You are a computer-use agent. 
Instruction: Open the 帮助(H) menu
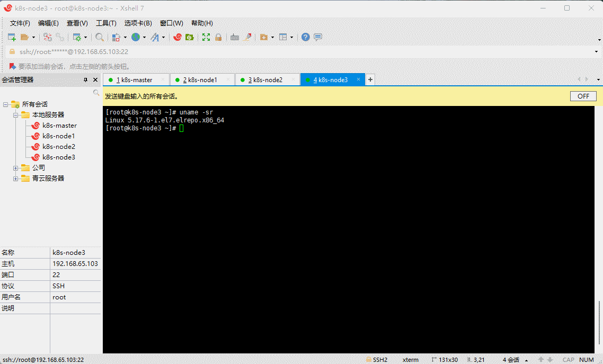click(x=202, y=23)
